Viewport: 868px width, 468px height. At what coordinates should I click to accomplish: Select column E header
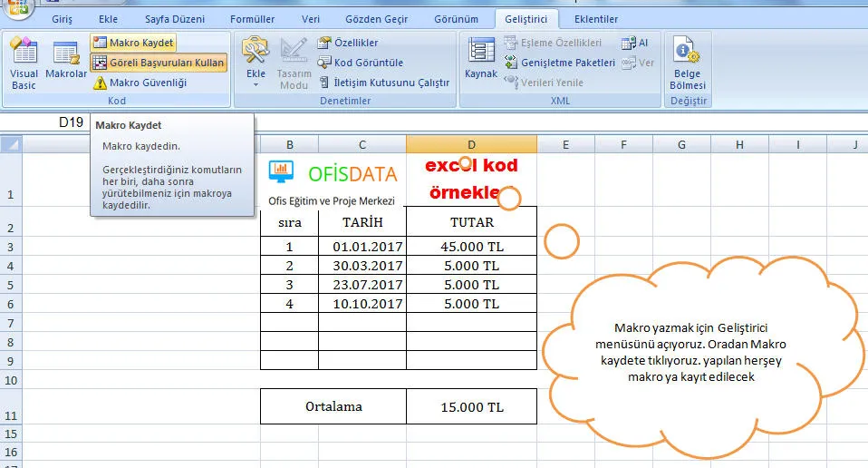(x=565, y=144)
